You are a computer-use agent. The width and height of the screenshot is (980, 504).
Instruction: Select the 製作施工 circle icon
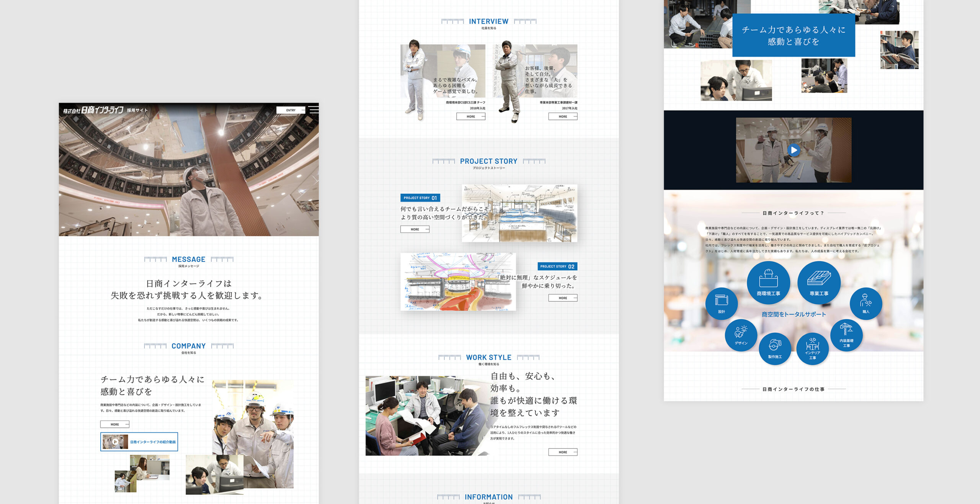(775, 349)
